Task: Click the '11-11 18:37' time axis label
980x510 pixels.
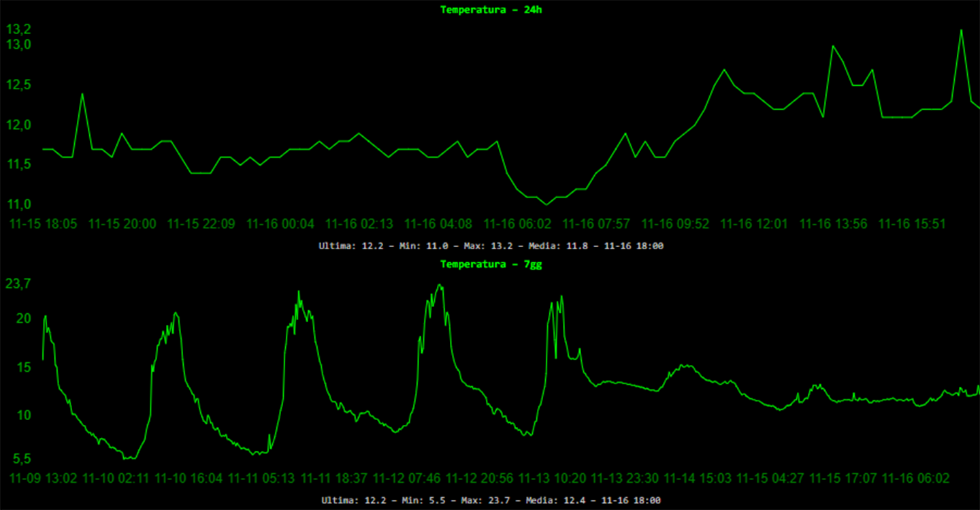Action: point(334,479)
